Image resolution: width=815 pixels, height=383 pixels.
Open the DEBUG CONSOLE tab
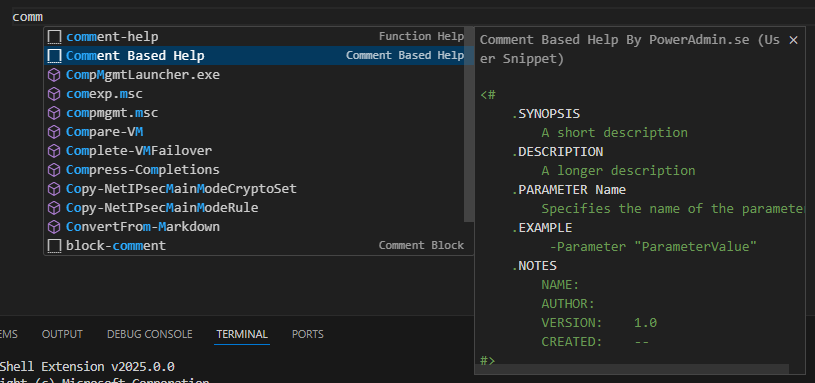150,334
